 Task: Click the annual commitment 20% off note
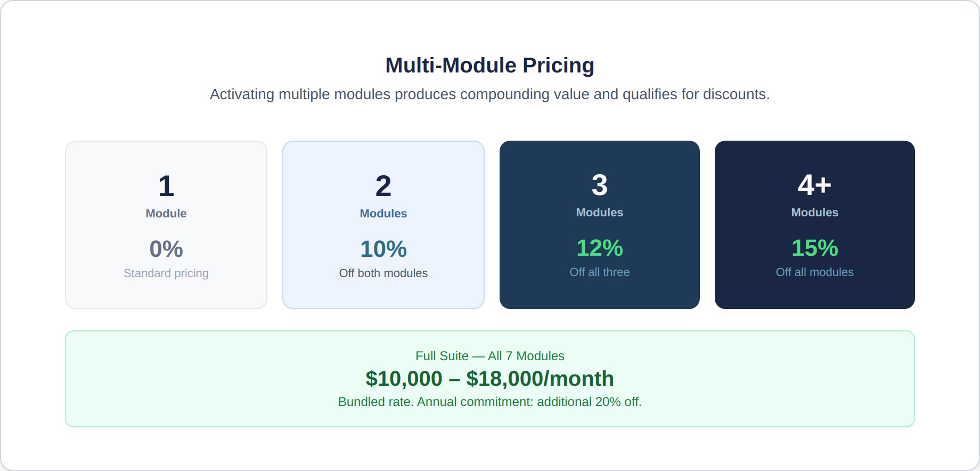coord(489,402)
